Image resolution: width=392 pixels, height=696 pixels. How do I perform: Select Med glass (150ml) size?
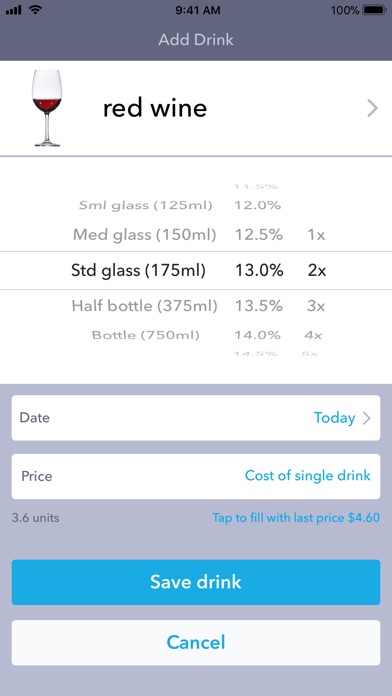point(145,234)
